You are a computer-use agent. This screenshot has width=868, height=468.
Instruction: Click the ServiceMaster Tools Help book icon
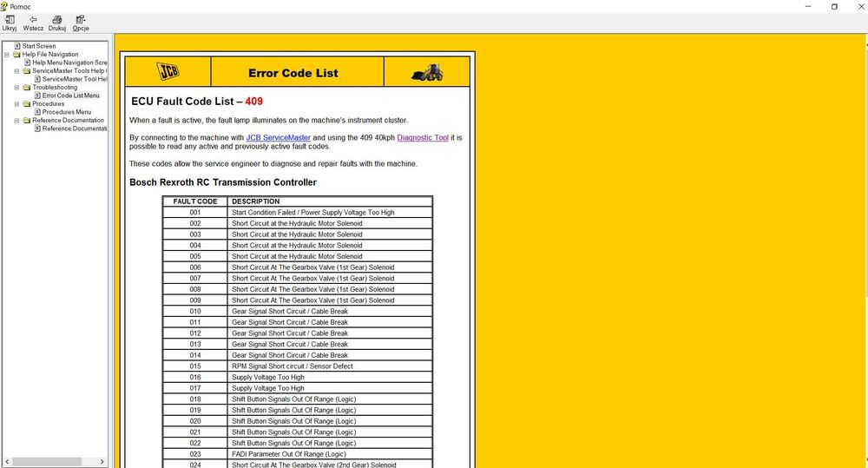[x=27, y=71]
